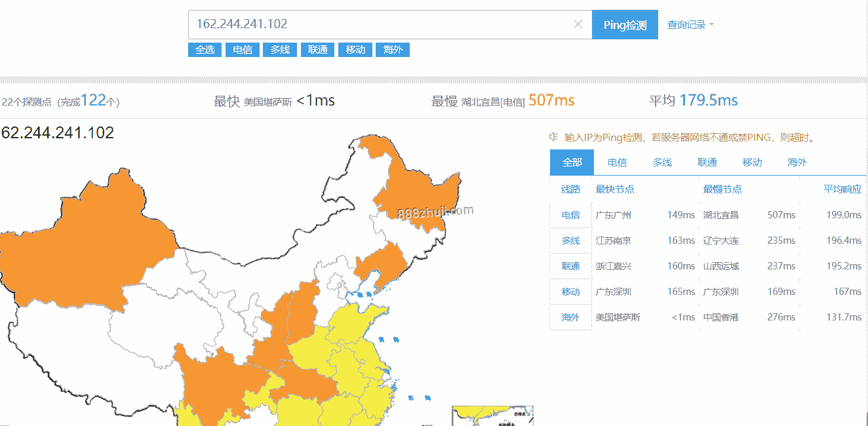Click the speaker notice icon
The width and height of the screenshot is (868, 426).
pyautogui.click(x=553, y=137)
